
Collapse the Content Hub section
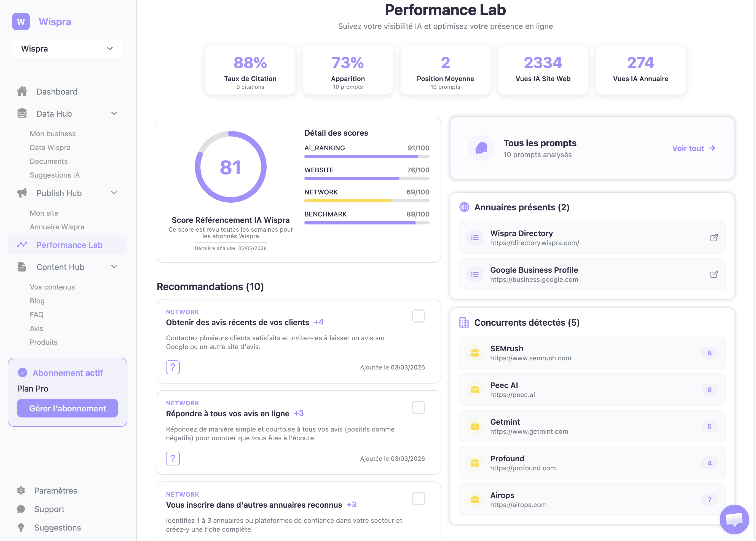[114, 267]
